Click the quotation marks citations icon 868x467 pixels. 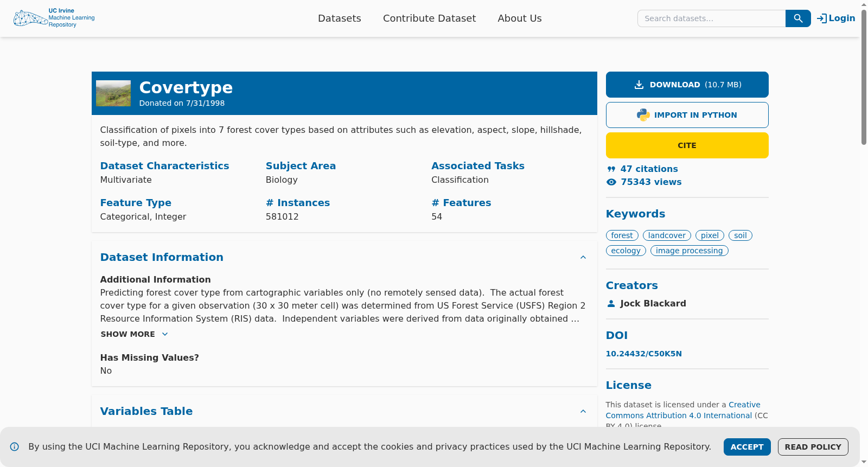(x=611, y=169)
